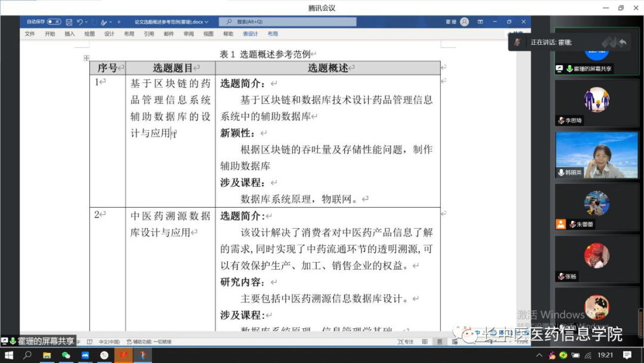Click the table move handle icon
Screen dimensions: 644x363
(86, 58)
